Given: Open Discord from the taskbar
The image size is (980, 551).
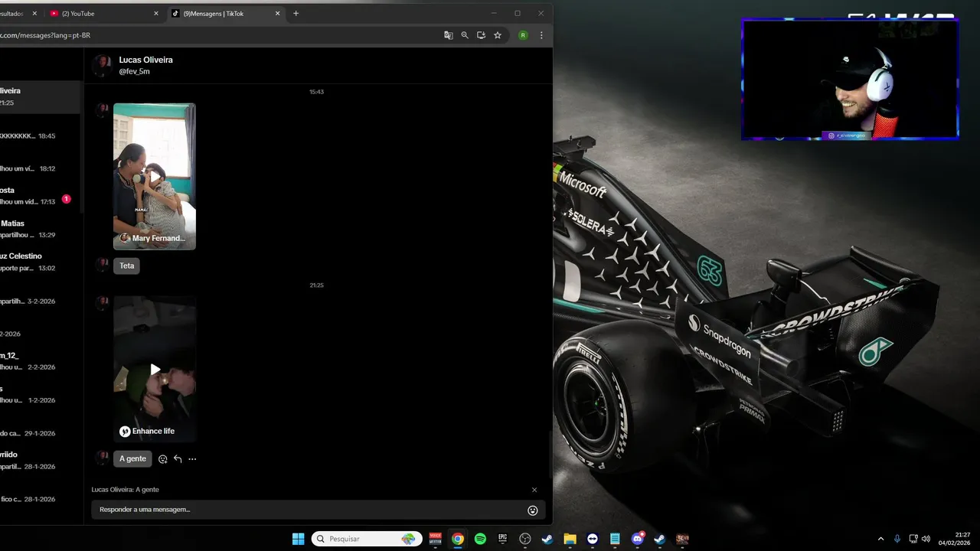Looking at the screenshot, I should coord(638,539).
